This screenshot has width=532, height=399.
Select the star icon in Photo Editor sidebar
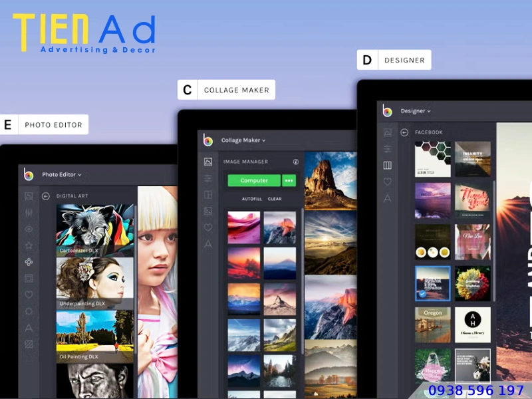[29, 245]
